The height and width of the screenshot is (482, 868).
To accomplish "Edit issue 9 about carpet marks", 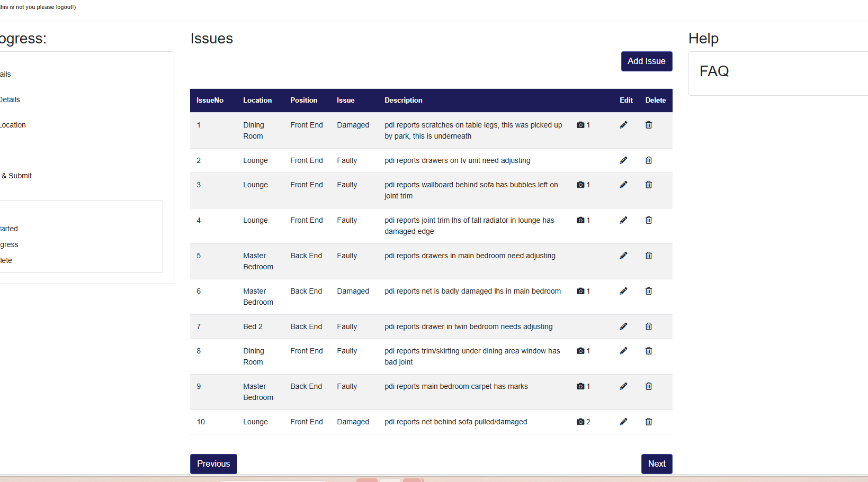I will [x=623, y=386].
